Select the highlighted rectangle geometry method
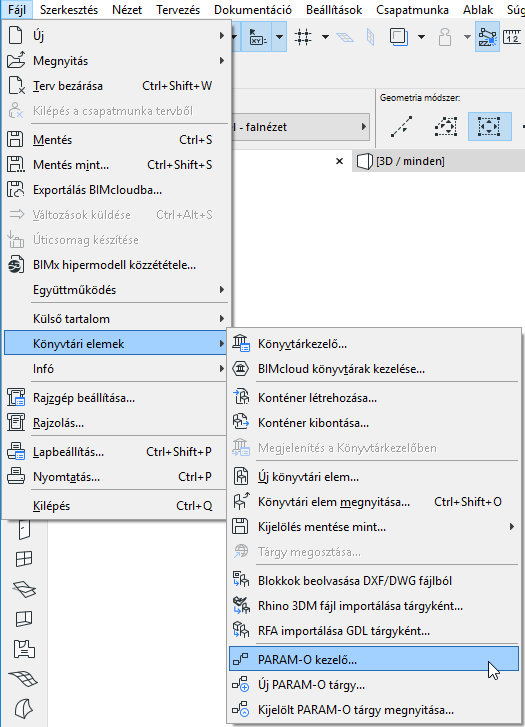 click(x=490, y=126)
